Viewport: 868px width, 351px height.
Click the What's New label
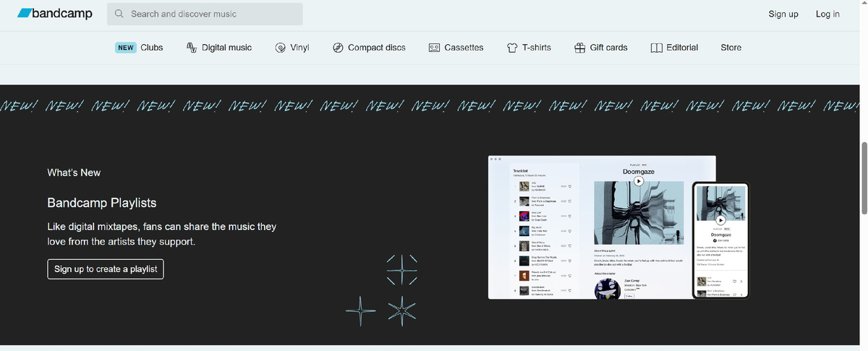tap(74, 173)
